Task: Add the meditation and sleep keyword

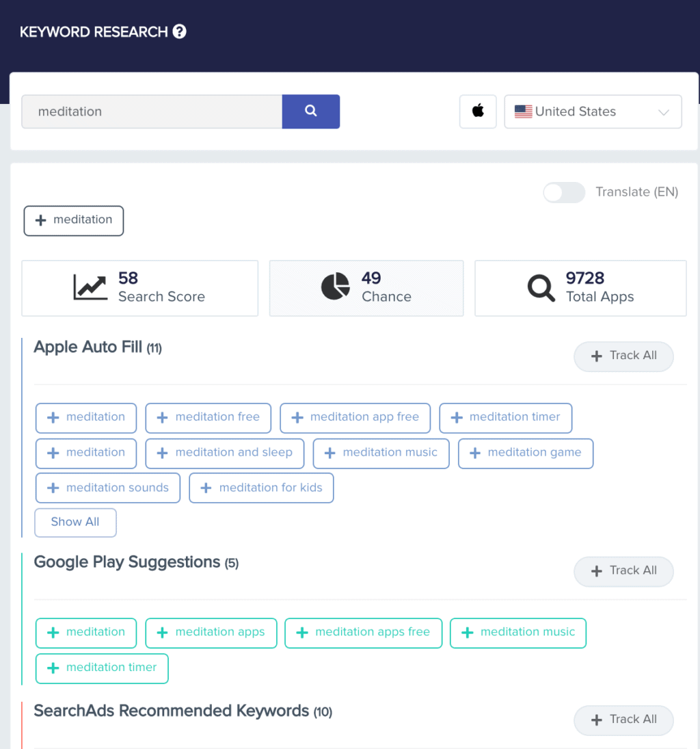Action: (x=224, y=453)
